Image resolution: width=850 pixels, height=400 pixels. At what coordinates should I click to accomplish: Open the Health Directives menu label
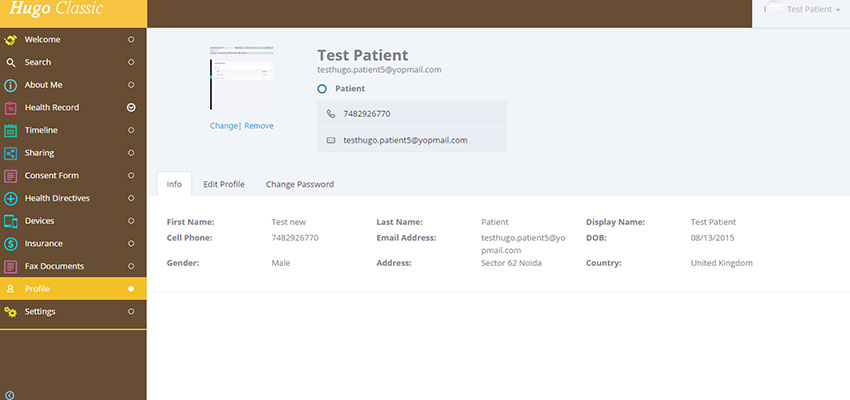click(x=57, y=198)
